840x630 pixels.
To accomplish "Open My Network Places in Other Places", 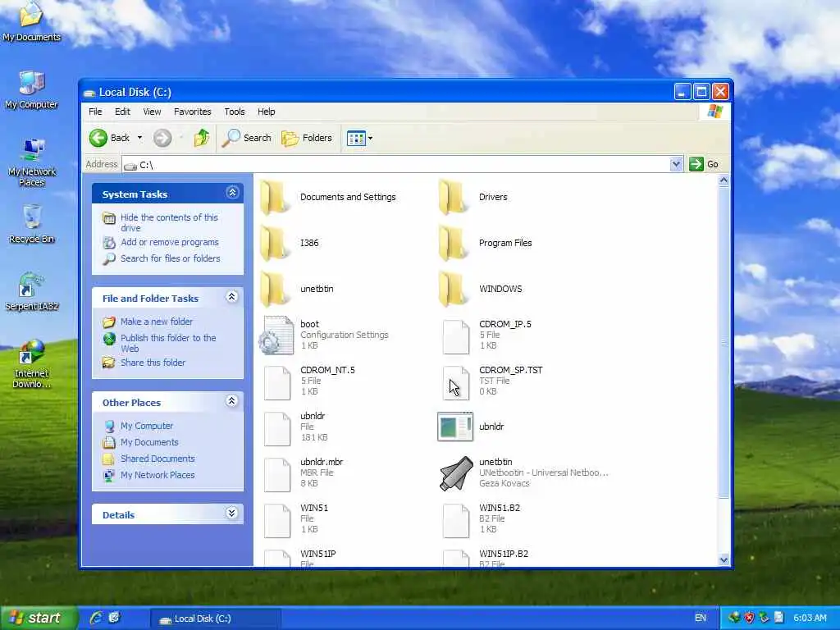I will point(157,475).
